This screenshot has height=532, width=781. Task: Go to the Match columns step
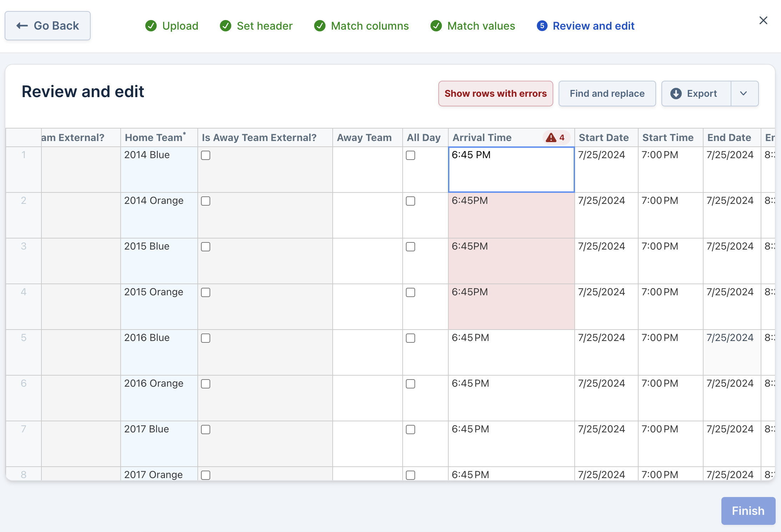[x=361, y=26]
